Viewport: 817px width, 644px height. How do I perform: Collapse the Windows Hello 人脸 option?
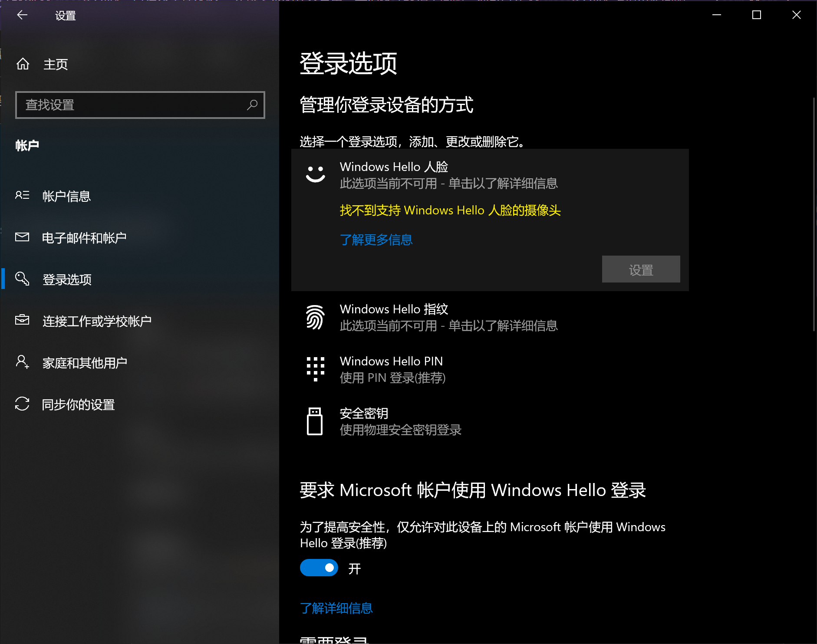[x=490, y=175]
